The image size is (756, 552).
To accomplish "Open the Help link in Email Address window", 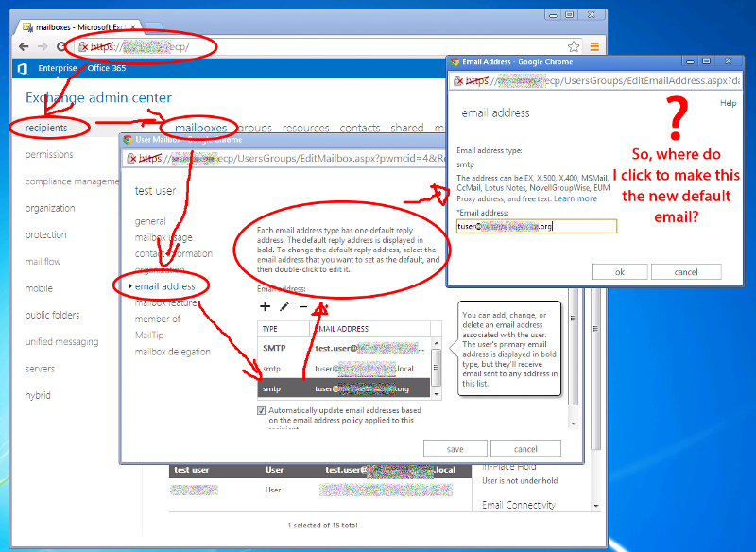I will tap(728, 103).
